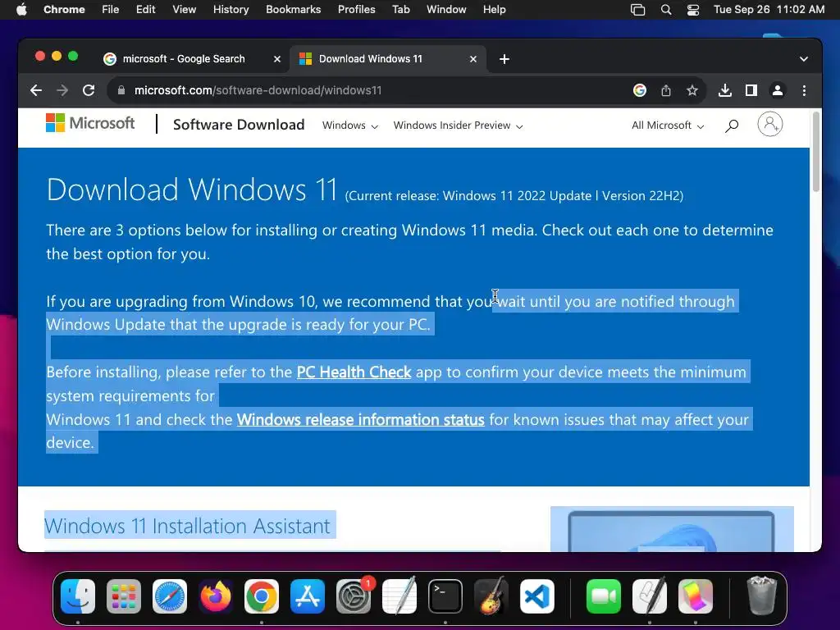Launch Safari from the Dock
The height and width of the screenshot is (630, 840).
(x=170, y=596)
